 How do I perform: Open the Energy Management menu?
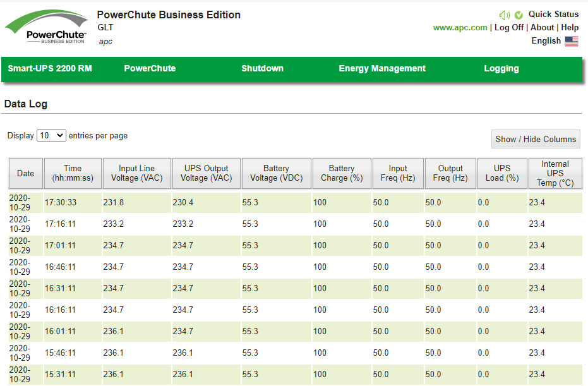tap(382, 68)
